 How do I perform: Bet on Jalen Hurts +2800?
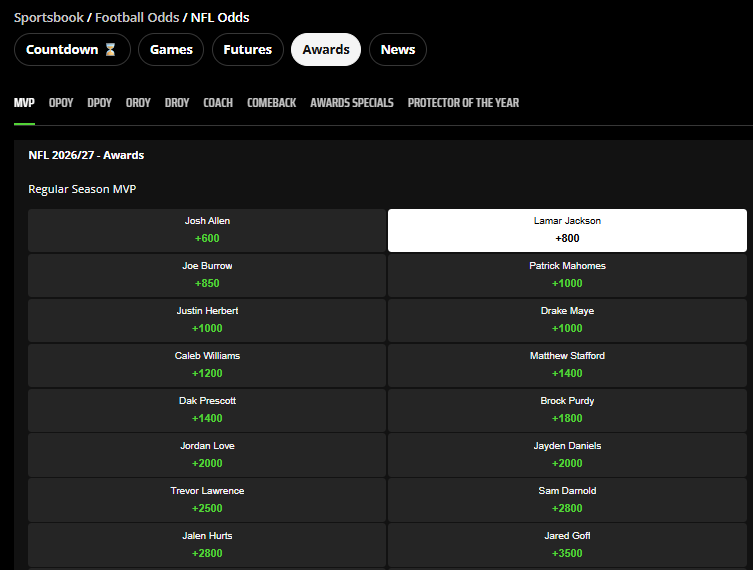pos(207,545)
